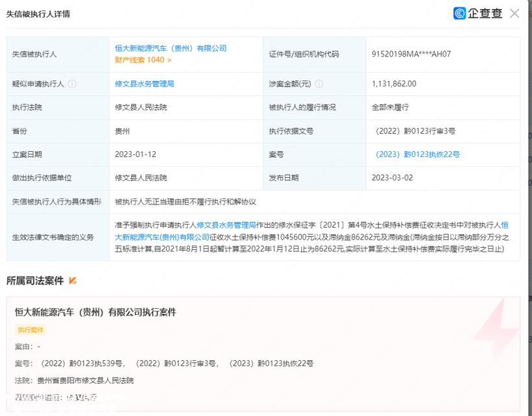Select 修文县人民法院 in 执行法院 row
Viewport: 532px width, 416px height.
[141, 107]
